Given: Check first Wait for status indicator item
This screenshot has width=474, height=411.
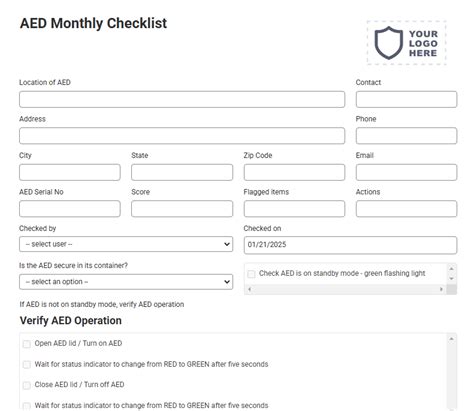Looking at the screenshot, I should tap(27, 365).
